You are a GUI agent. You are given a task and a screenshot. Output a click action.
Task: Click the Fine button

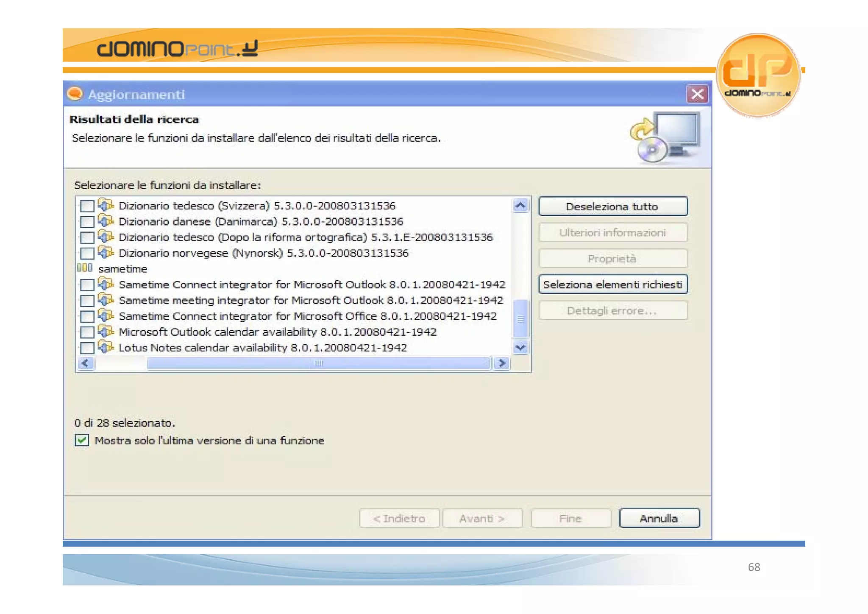pos(571,518)
